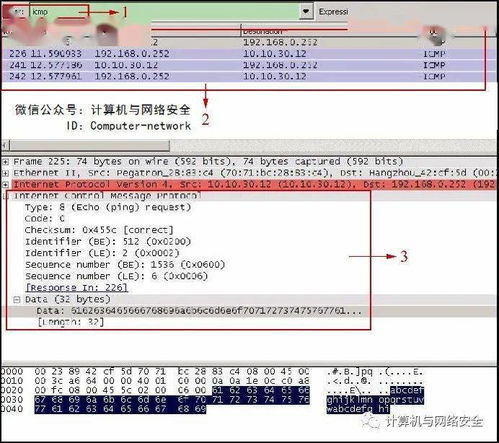Select Identifier (BE): 512 field

[x=108, y=242]
